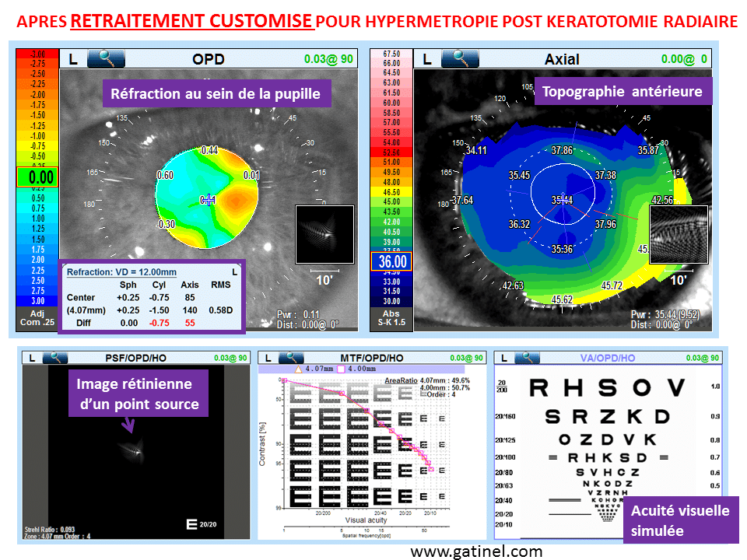Image resolution: width=747 pixels, height=560 pixels.
Task: Click the E 20/20 scale symbol in PSF panel
Action: [x=202, y=524]
